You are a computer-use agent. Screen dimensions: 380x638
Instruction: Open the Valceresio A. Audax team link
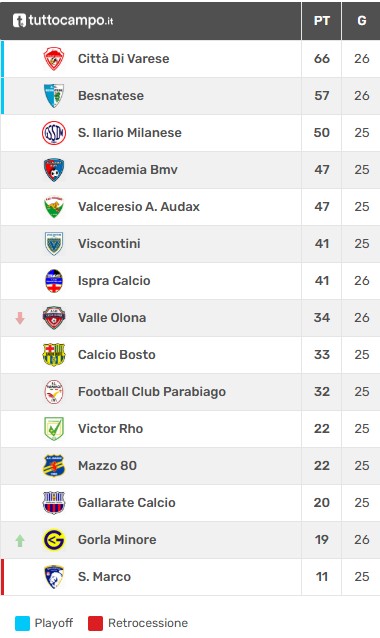click(x=139, y=207)
